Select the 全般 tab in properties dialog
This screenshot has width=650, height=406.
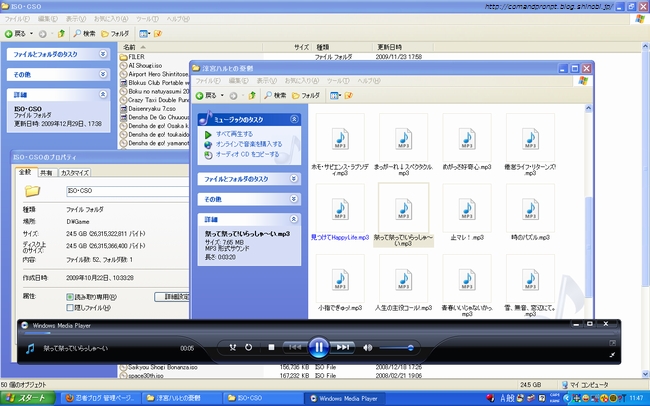pyautogui.click(x=26, y=172)
